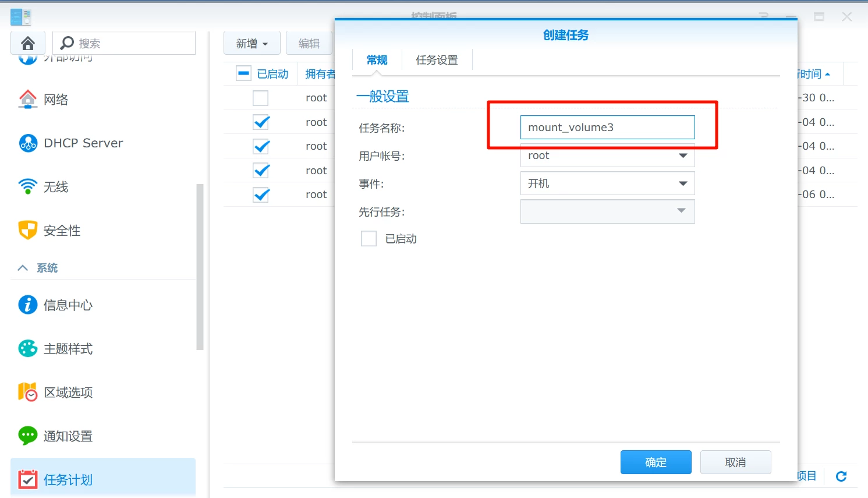Check the first unchecked root task row
Viewport: 868px width, 498px height.
(x=260, y=98)
